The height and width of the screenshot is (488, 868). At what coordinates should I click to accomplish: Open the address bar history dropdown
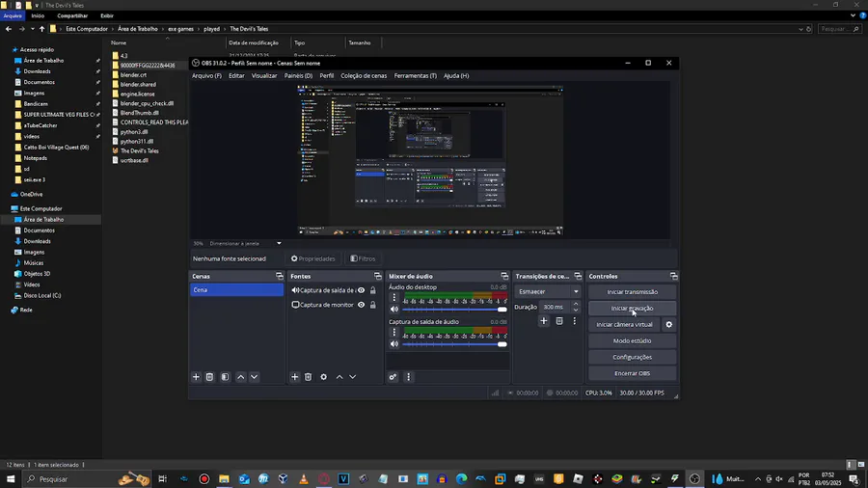coord(800,29)
